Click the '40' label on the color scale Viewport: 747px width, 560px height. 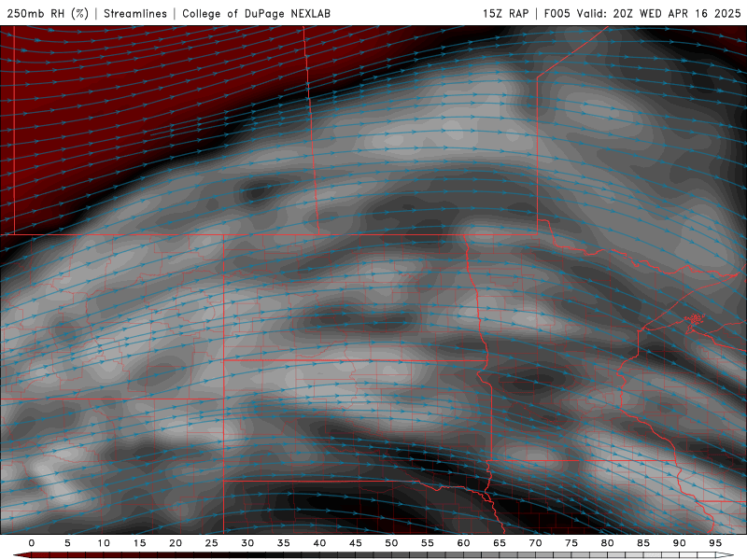(319, 543)
